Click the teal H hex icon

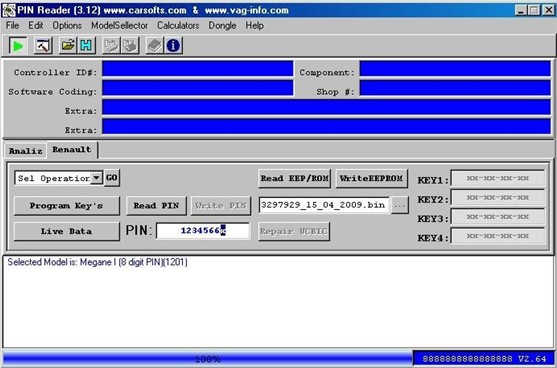click(86, 46)
